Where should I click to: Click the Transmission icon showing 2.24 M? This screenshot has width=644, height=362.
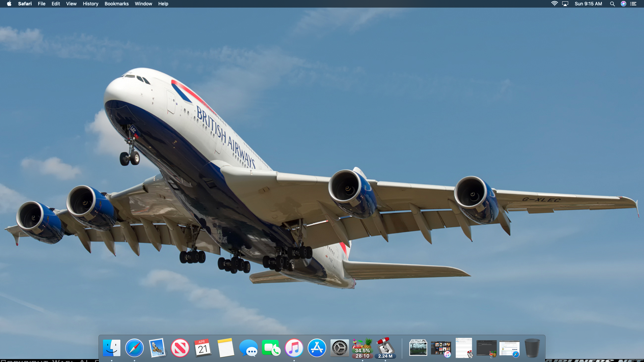tap(385, 348)
